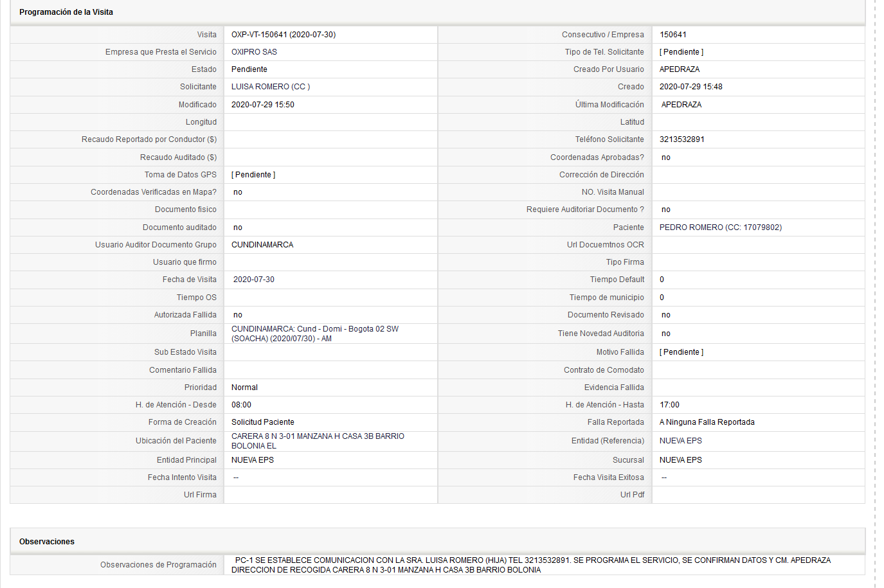Click the Toma de Datos GPS [Pendiente] value
Image resolution: width=884 pixels, height=588 pixels.
[x=253, y=175]
